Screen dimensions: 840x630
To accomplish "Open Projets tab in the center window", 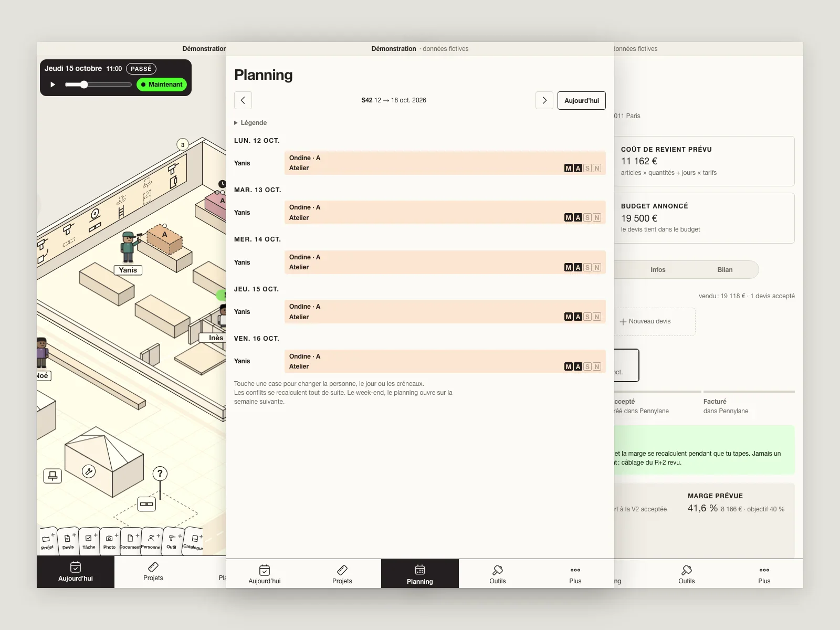I will (342, 573).
